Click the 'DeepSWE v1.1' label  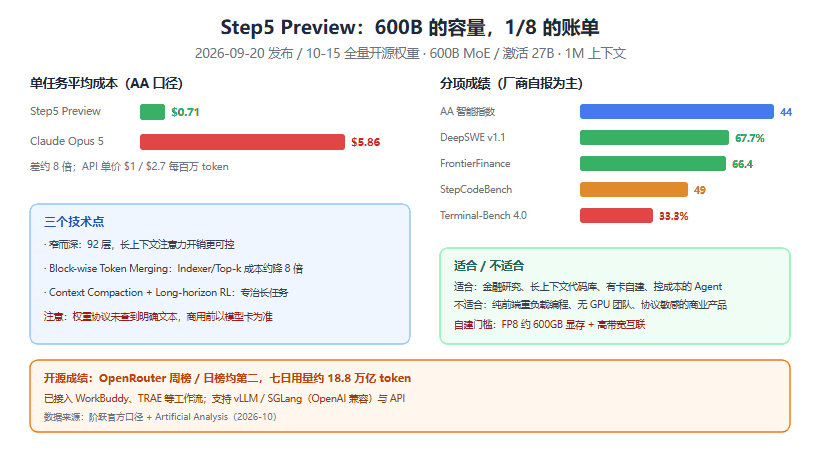click(473, 137)
